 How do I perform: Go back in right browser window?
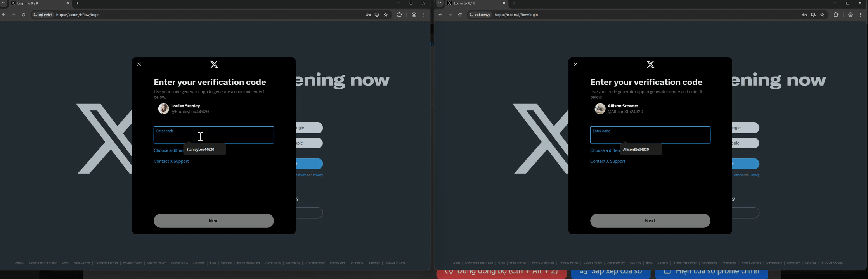[440, 15]
